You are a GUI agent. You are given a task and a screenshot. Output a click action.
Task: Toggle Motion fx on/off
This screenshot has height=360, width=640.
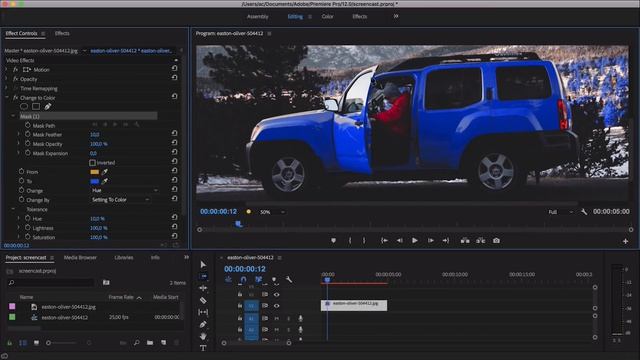pos(15,70)
